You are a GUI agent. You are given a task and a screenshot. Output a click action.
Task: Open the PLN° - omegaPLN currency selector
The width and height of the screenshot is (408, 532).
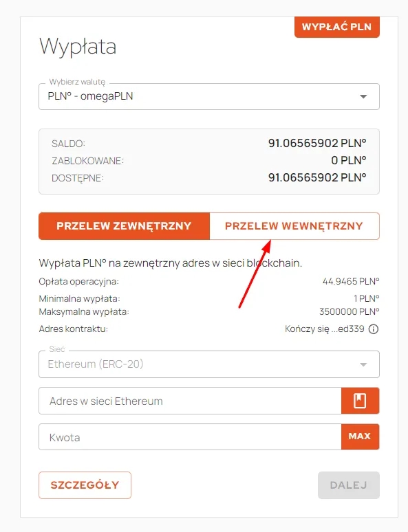point(209,97)
